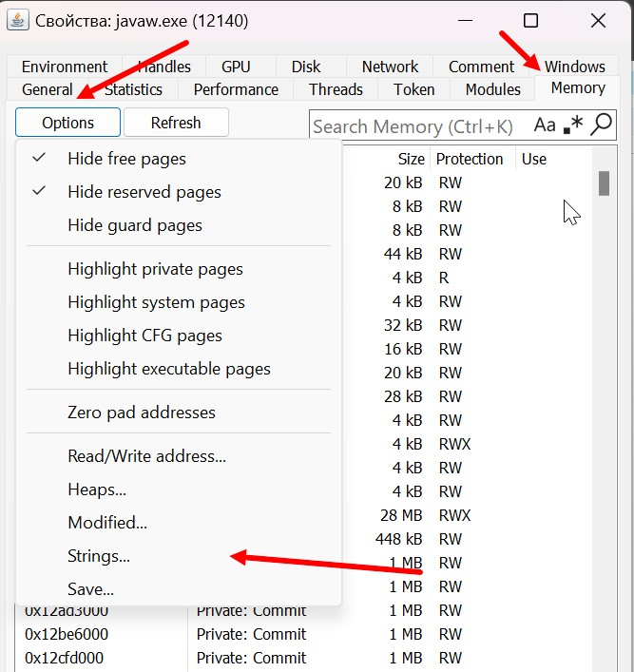634x672 pixels.
Task: Select address 0x12cfd000 row
Action: [303, 658]
